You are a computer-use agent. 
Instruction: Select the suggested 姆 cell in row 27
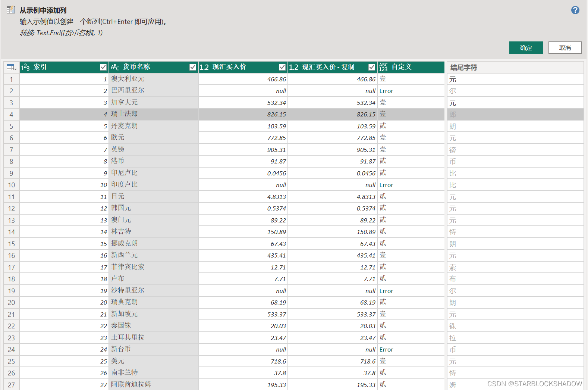[x=515, y=384]
